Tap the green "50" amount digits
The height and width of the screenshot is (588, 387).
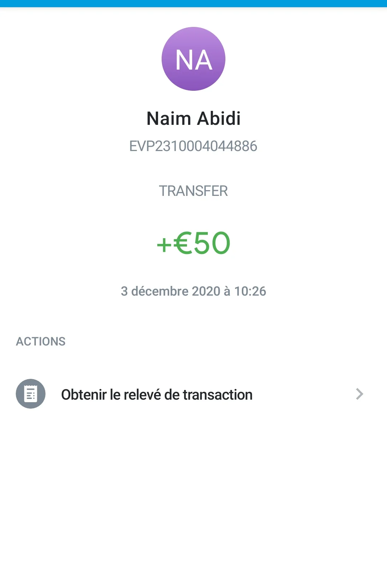click(212, 243)
